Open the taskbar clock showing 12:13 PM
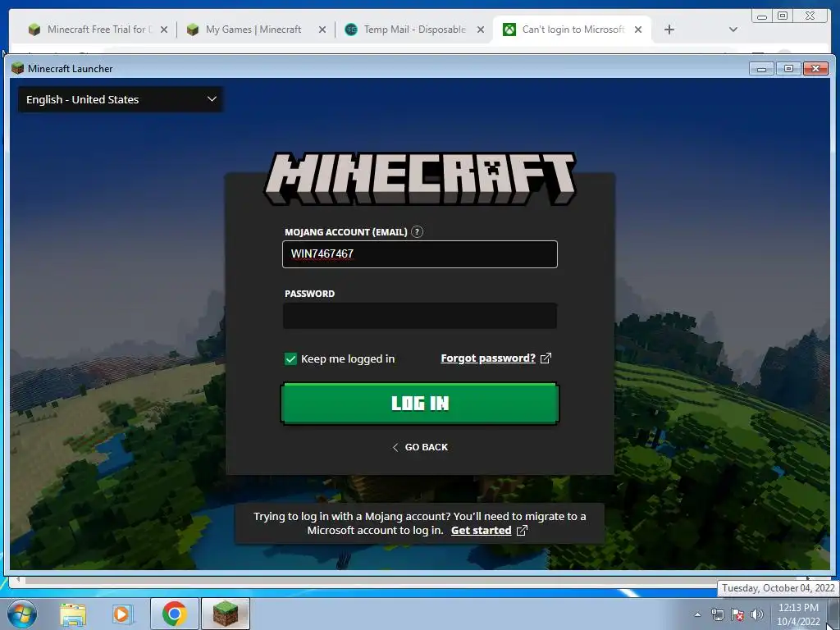 (x=798, y=614)
